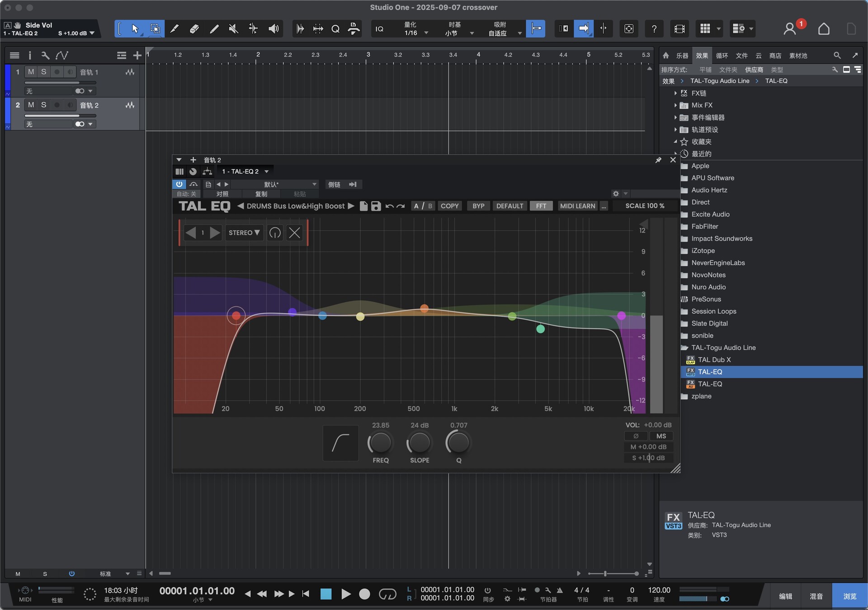Click the Q knob
The height and width of the screenshot is (610, 868).
point(458,443)
